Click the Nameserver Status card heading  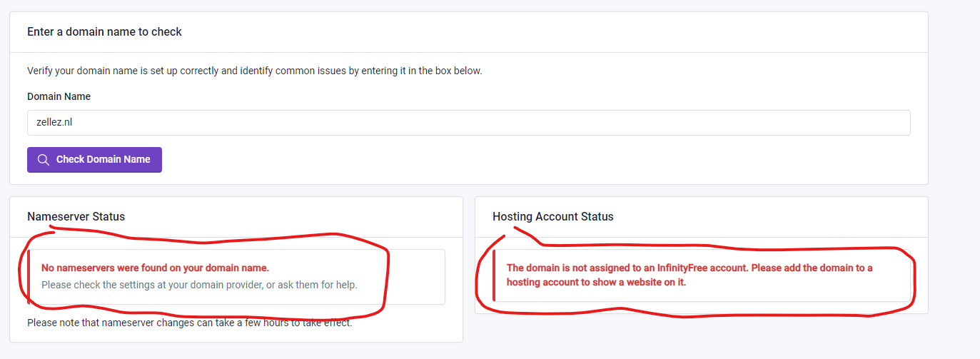[76, 216]
